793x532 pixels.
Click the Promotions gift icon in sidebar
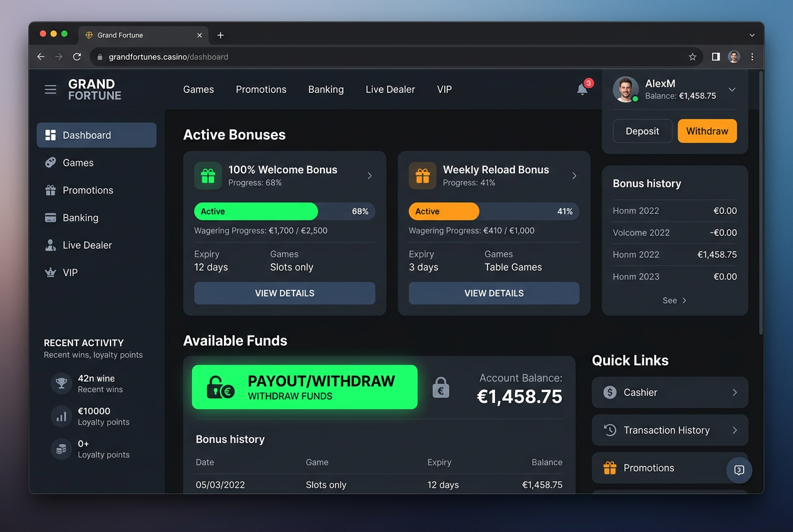pyautogui.click(x=51, y=190)
